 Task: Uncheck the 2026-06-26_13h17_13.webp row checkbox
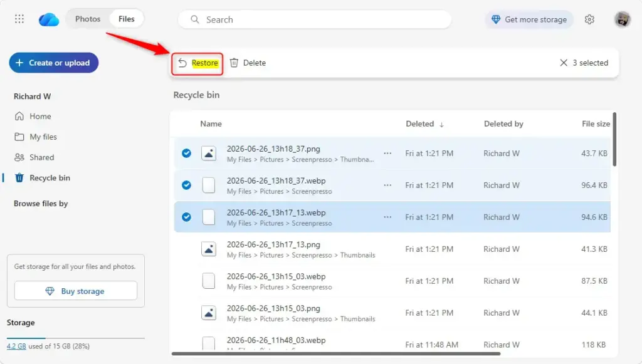186,217
